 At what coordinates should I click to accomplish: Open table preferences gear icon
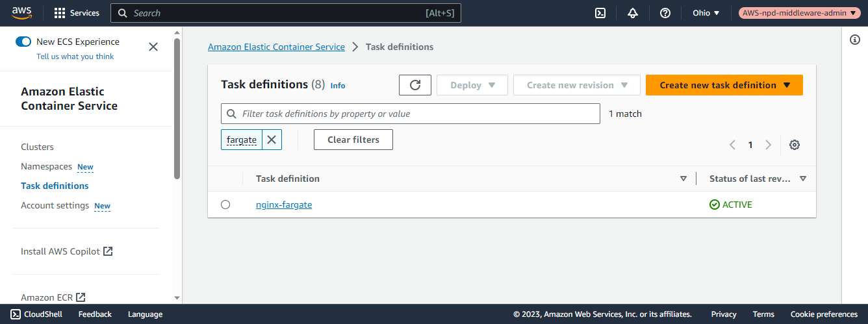[x=794, y=145]
